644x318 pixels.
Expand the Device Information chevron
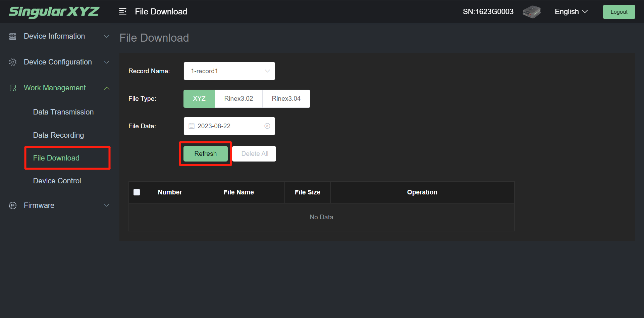click(x=106, y=36)
